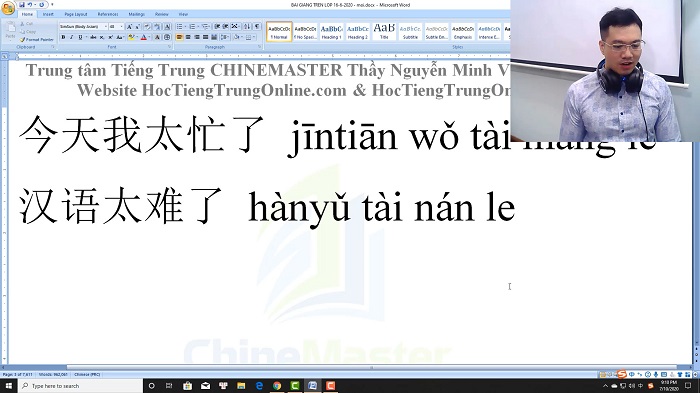Screen dimensions: 700x393
Task: Click the Bullets list icon
Action: tap(179, 27)
